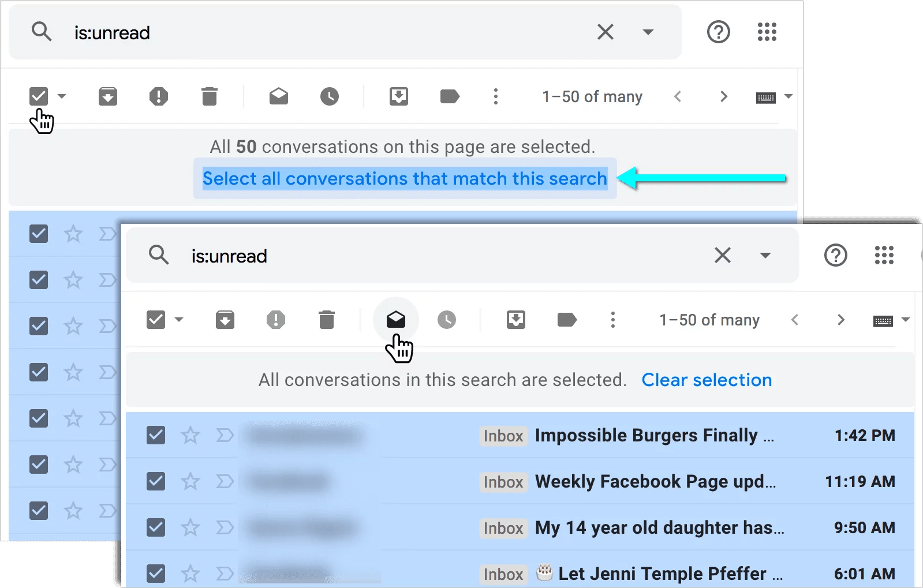Click Move to inbox icon in front window
Image resolution: width=923 pixels, height=588 pixels.
pyautogui.click(x=516, y=320)
